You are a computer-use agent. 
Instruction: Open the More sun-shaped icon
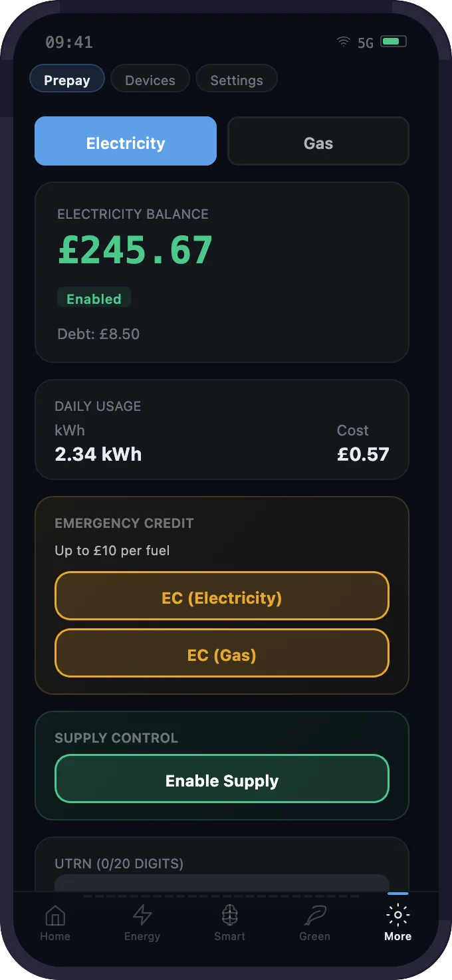tap(397, 916)
